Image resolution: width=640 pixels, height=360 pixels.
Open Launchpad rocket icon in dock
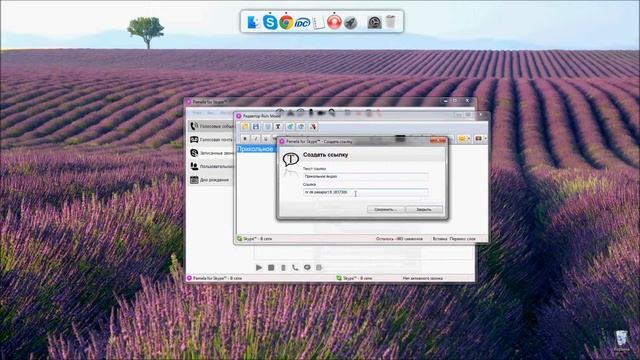click(x=351, y=22)
